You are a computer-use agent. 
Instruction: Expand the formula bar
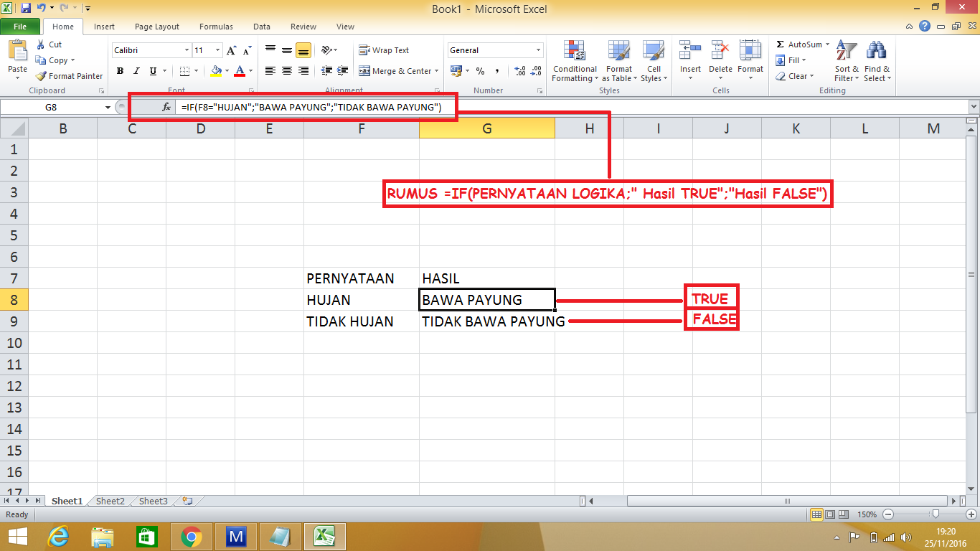click(974, 107)
